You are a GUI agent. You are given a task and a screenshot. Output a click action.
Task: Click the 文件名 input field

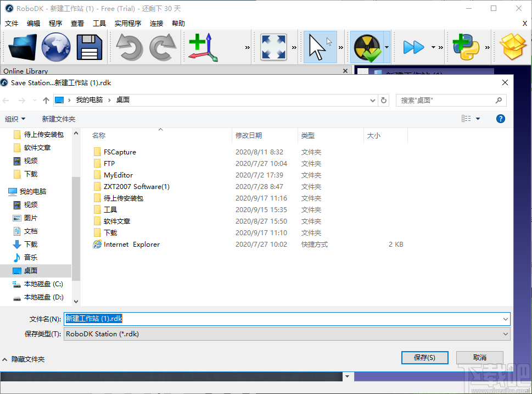tap(283, 319)
